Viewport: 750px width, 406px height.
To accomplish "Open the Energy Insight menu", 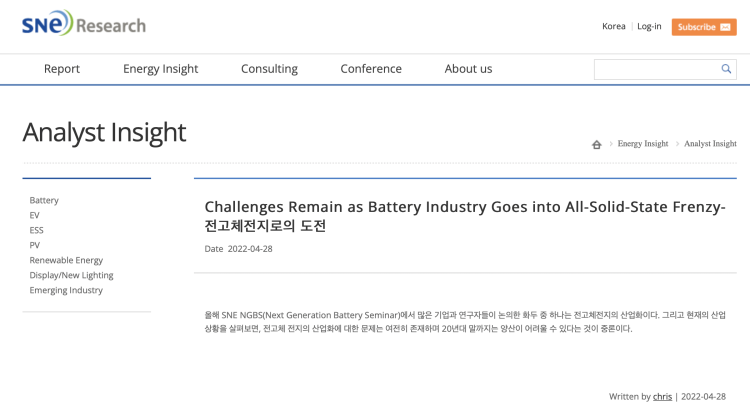I will [x=160, y=69].
